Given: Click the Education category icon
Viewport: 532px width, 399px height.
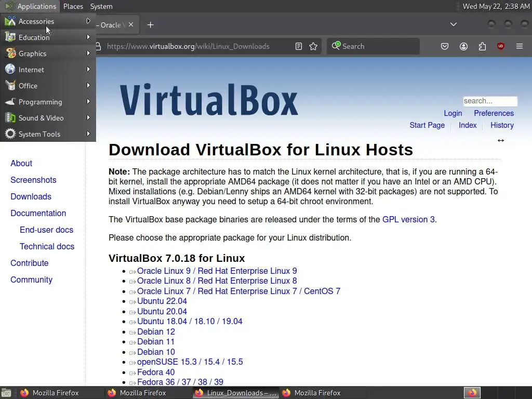Looking at the screenshot, I should pyautogui.click(x=10, y=37).
